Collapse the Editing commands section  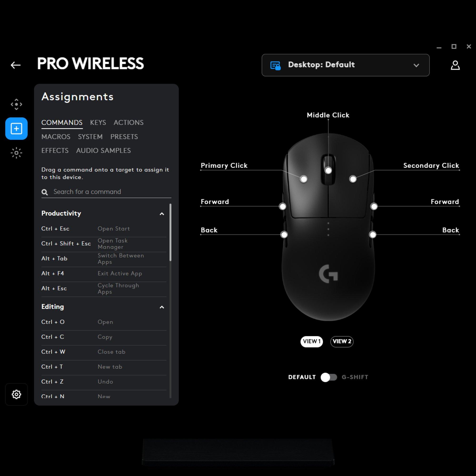pos(161,307)
